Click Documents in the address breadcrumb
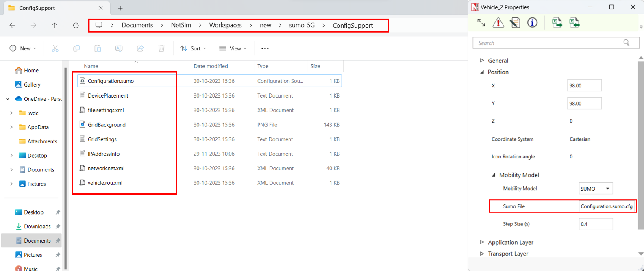Screen dimensions: 644x271 click(x=137, y=25)
